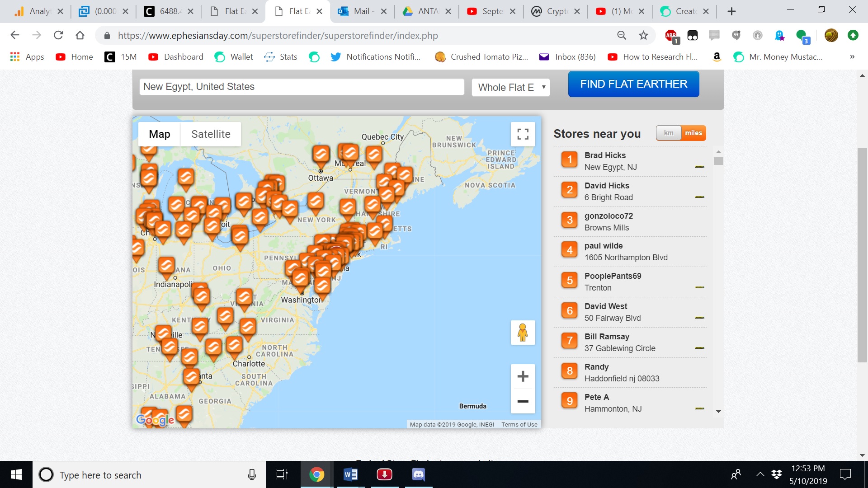Open the Whole Flat E category dropdown
The width and height of the screenshot is (868, 488).
click(x=511, y=87)
